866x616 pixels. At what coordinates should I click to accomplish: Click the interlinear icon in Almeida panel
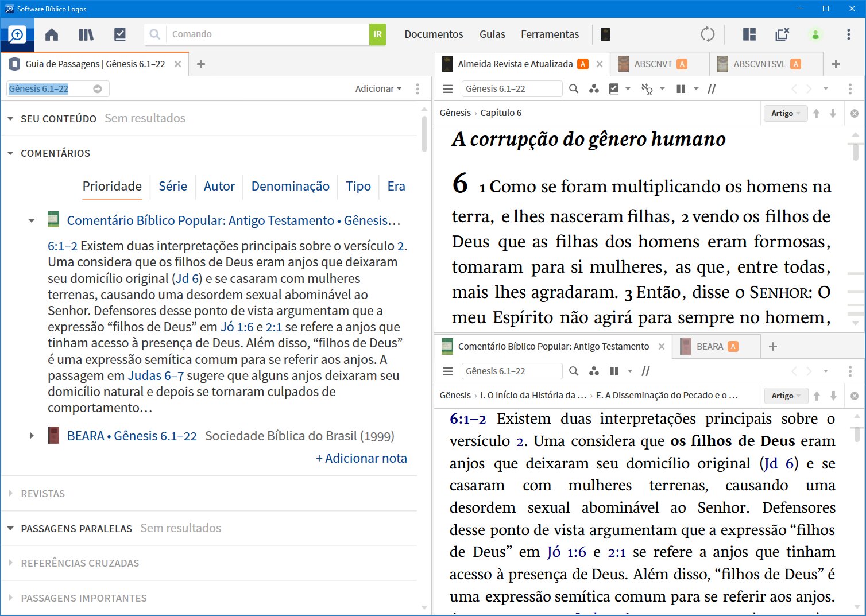(647, 89)
